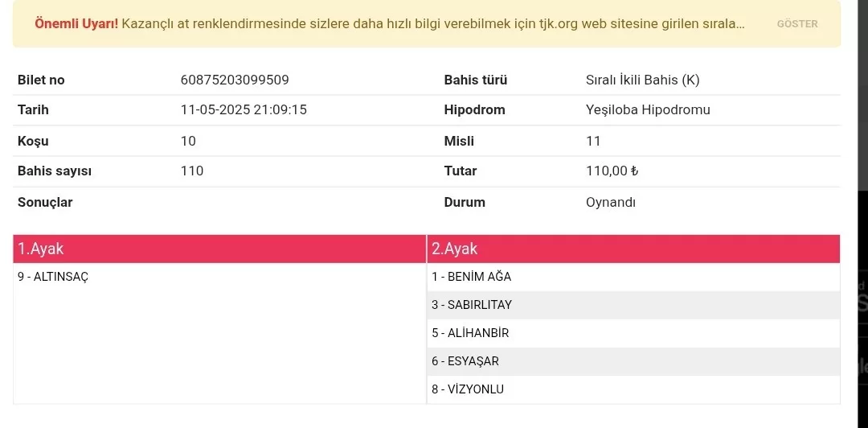Select the 2.Ayak column header
The height and width of the screenshot is (428, 868).
(633, 249)
